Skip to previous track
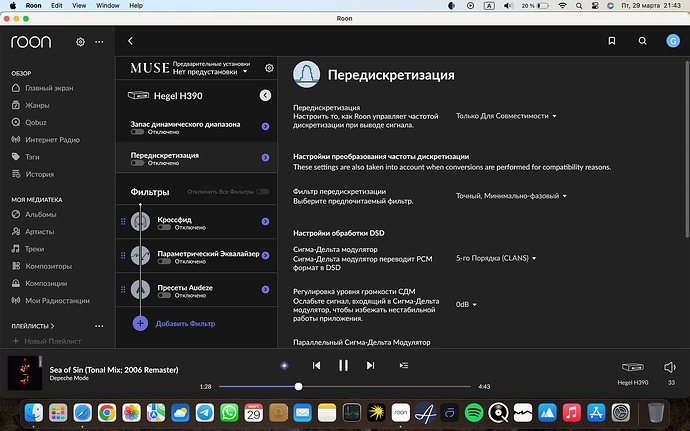Image resolution: width=690 pixels, height=431 pixels. tap(316, 365)
